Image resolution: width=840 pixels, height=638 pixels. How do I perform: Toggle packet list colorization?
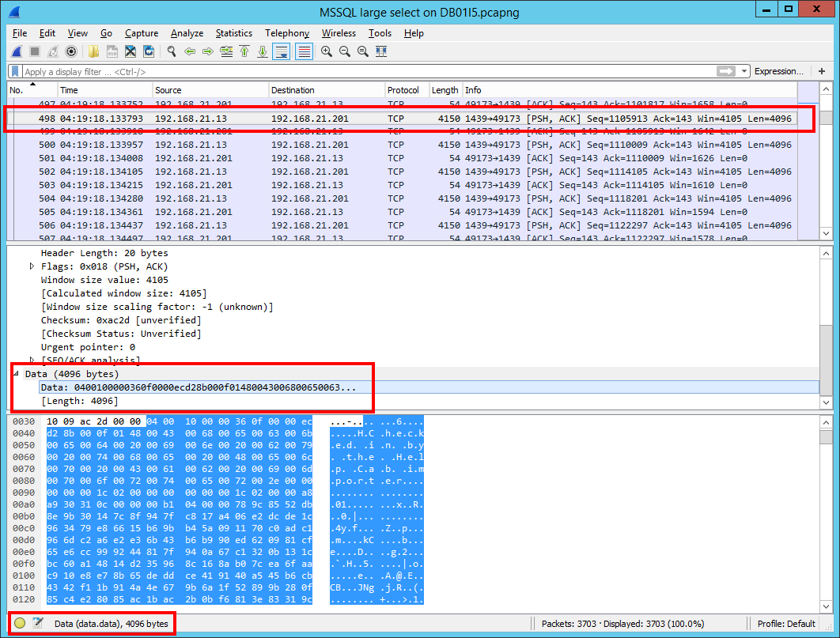coord(304,51)
